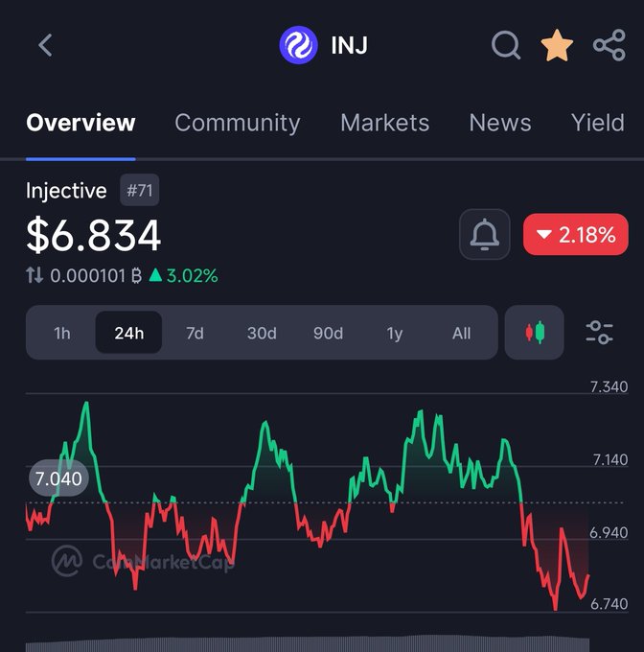The width and height of the screenshot is (644, 652).
Task: Select the 24h chart range
Action: (128, 333)
